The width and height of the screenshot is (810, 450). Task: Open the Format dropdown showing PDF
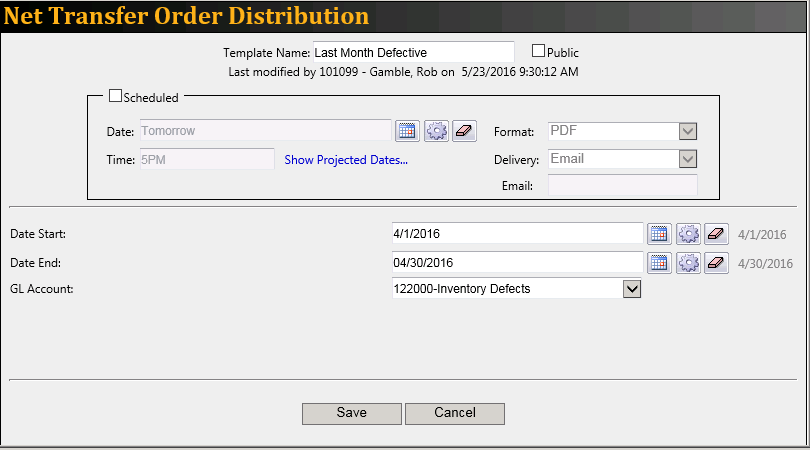[x=687, y=131]
